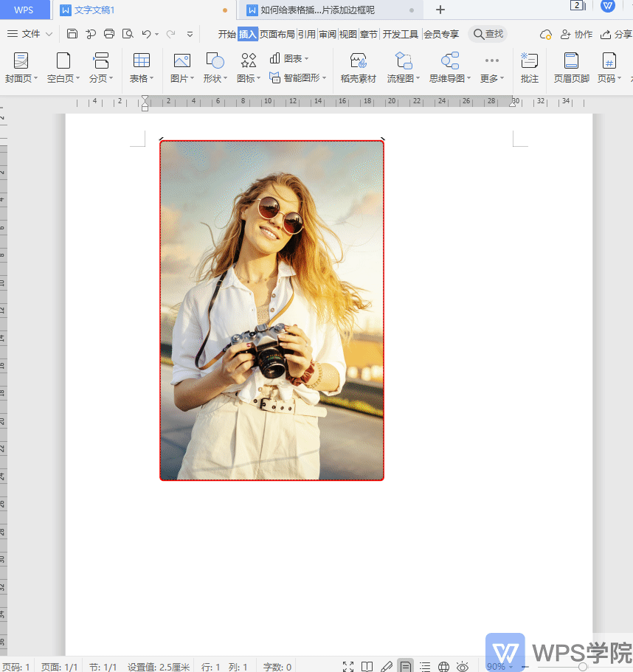This screenshot has width=633, height=672.
Task: Click the page number (页码) icon
Action: tap(609, 60)
